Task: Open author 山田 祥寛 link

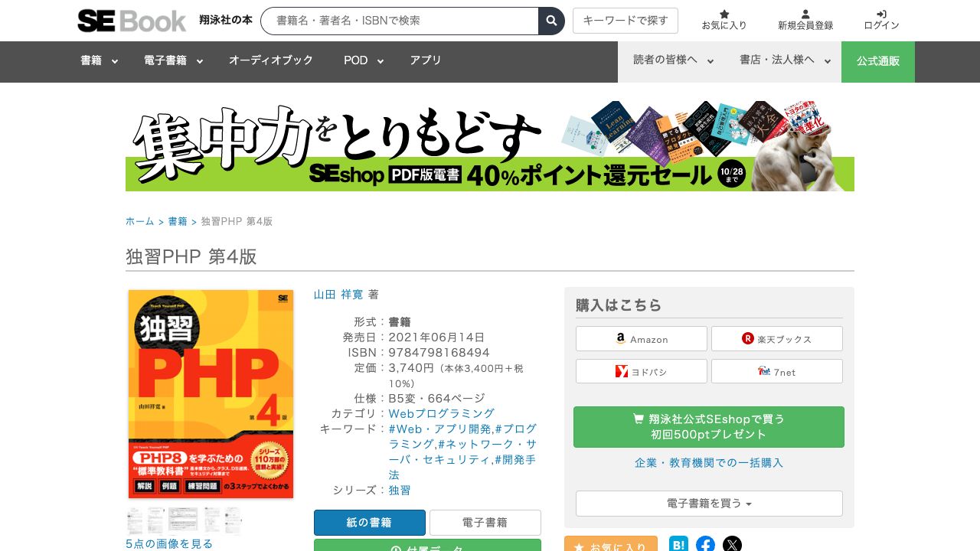Action: coord(338,295)
